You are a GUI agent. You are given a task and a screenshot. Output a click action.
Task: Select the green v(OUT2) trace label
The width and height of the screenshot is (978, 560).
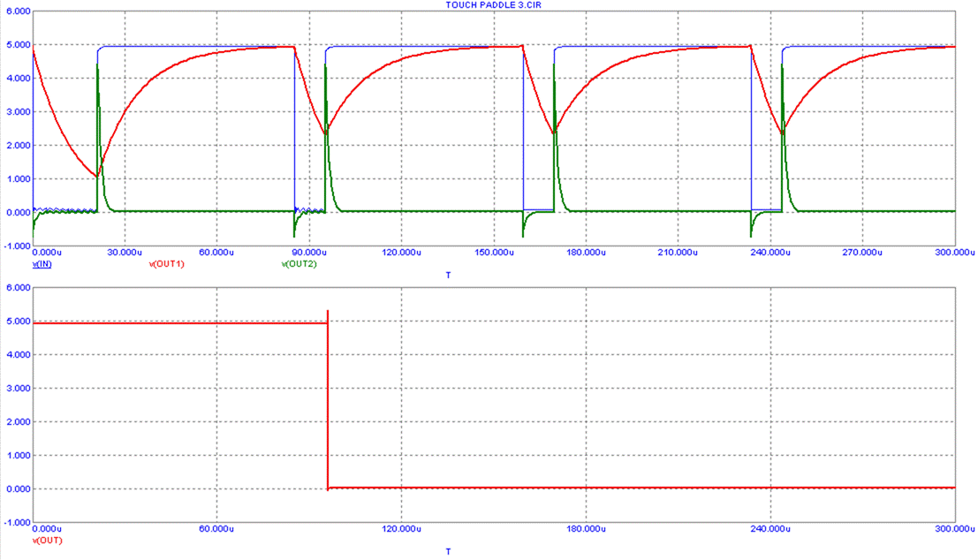click(x=299, y=264)
